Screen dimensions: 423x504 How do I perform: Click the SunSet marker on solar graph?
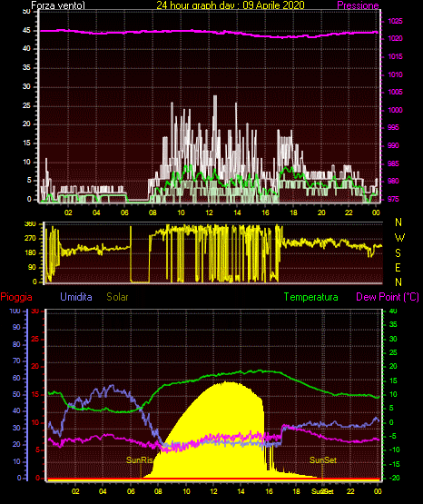click(x=323, y=460)
